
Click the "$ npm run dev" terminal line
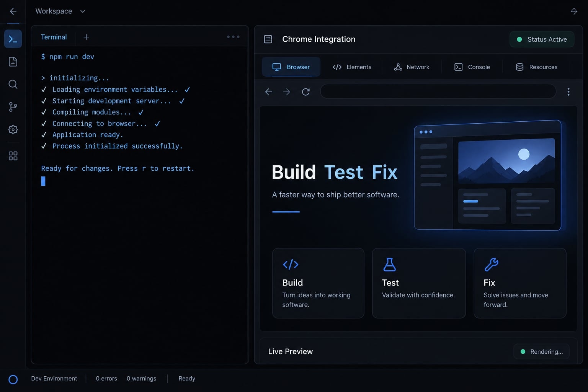[x=67, y=57]
